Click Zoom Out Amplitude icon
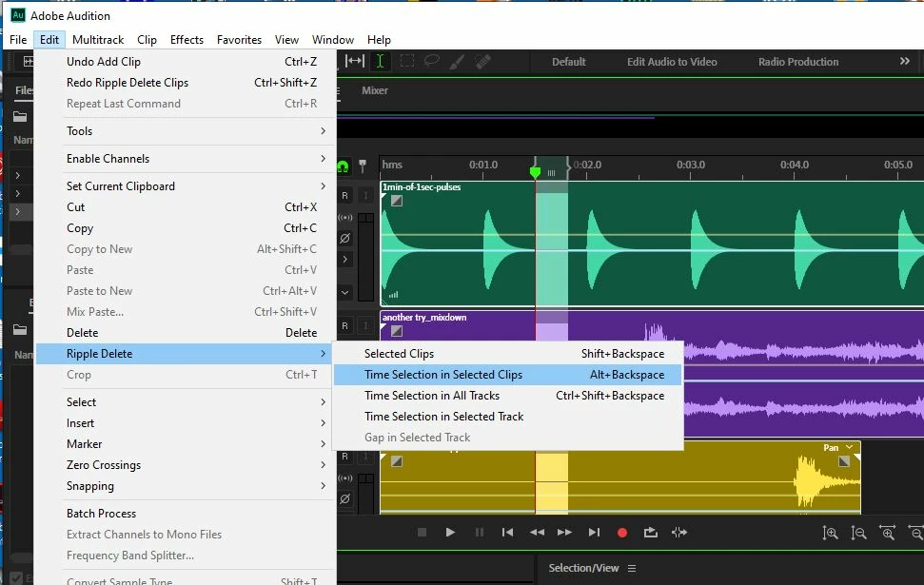Viewport: 924px width, 585px height. click(x=858, y=533)
